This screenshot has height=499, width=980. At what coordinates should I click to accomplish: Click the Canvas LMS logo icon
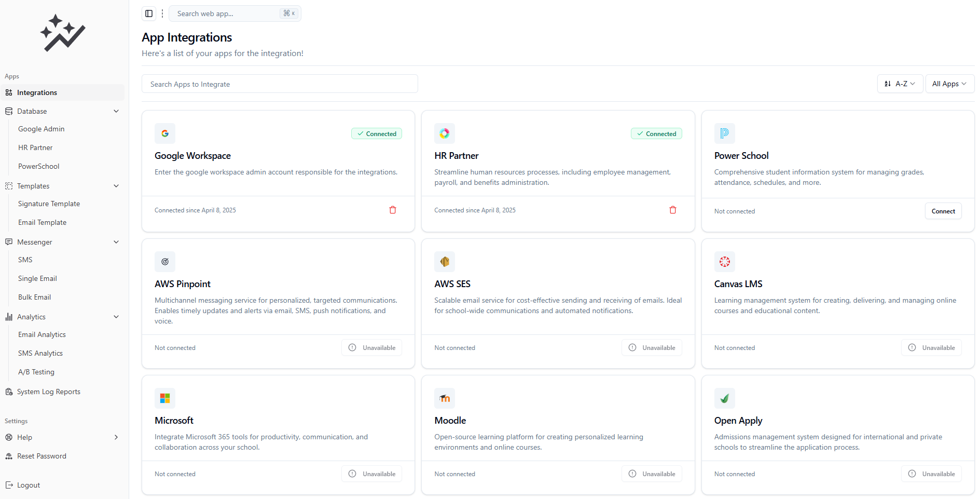(x=725, y=262)
